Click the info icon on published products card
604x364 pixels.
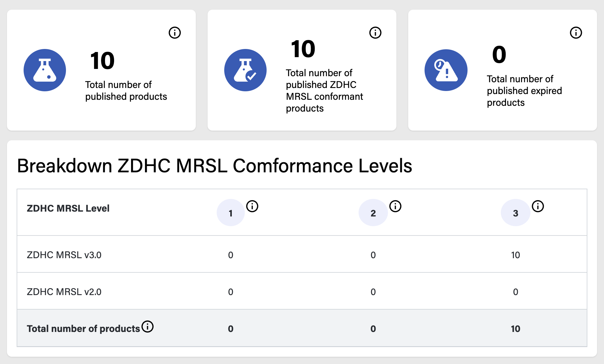pos(175,33)
